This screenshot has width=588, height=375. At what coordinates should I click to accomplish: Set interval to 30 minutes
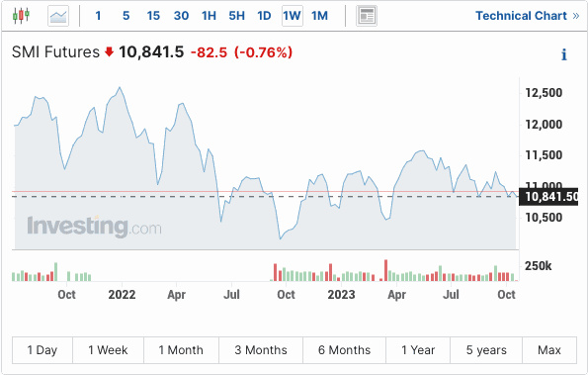181,16
